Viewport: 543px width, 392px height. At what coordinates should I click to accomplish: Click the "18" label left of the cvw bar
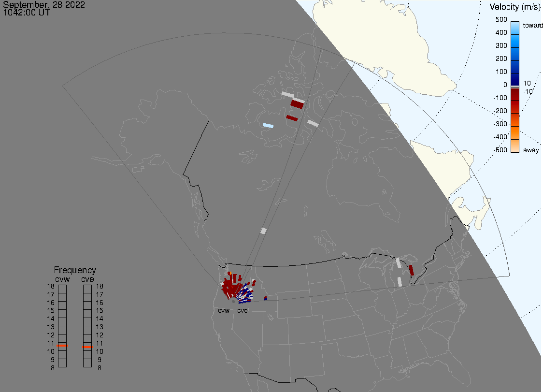tap(51, 286)
